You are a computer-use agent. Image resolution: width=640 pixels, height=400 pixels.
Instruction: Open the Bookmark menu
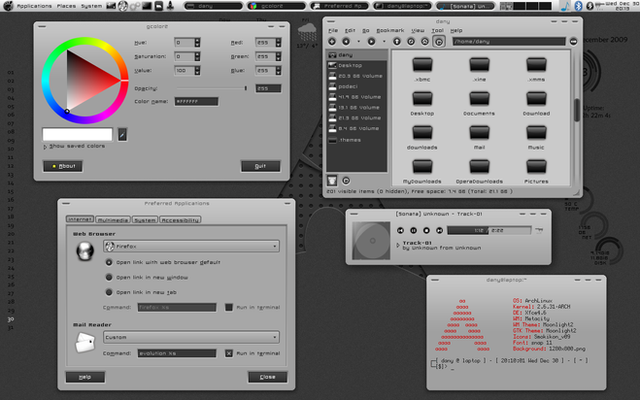[x=390, y=31]
